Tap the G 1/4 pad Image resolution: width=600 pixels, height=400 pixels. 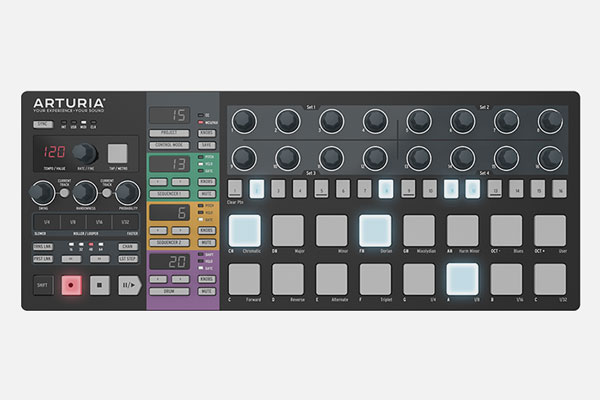(x=419, y=279)
